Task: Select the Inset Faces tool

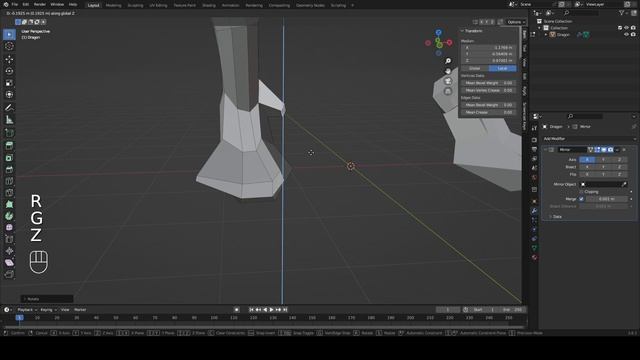Action: pos(9,158)
